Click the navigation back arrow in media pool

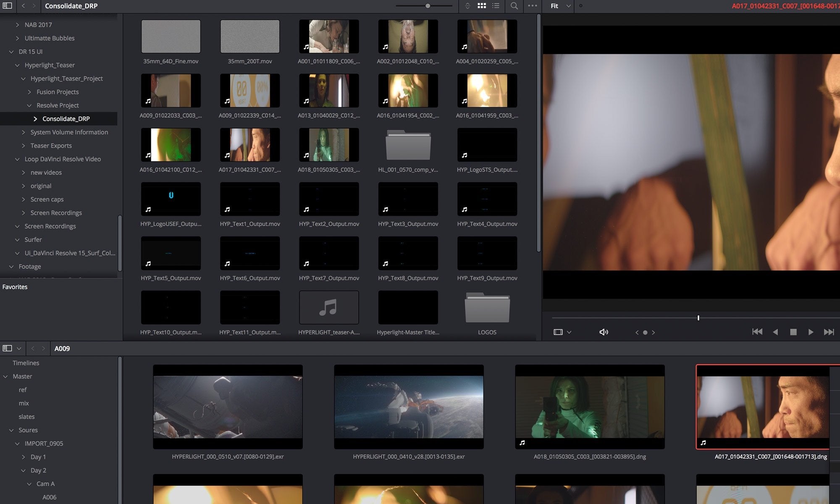coord(32,348)
